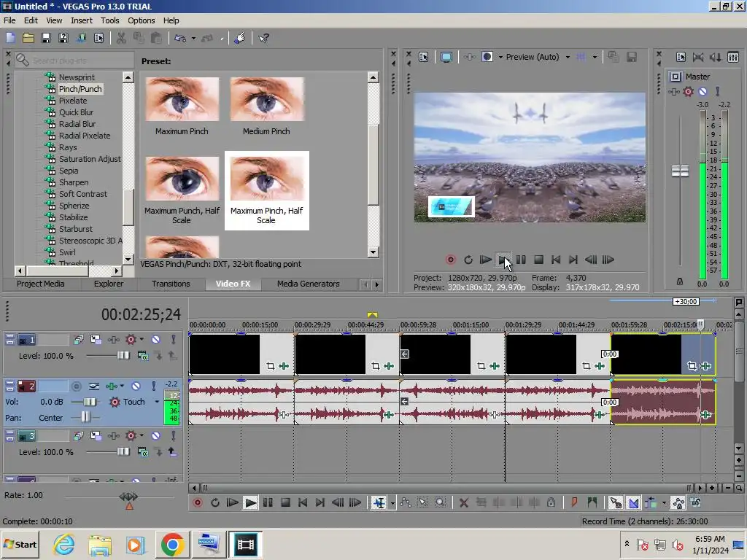Screen dimensions: 747x560
Task: Expand the split screen view dropdown arrow
Action: (x=500, y=57)
